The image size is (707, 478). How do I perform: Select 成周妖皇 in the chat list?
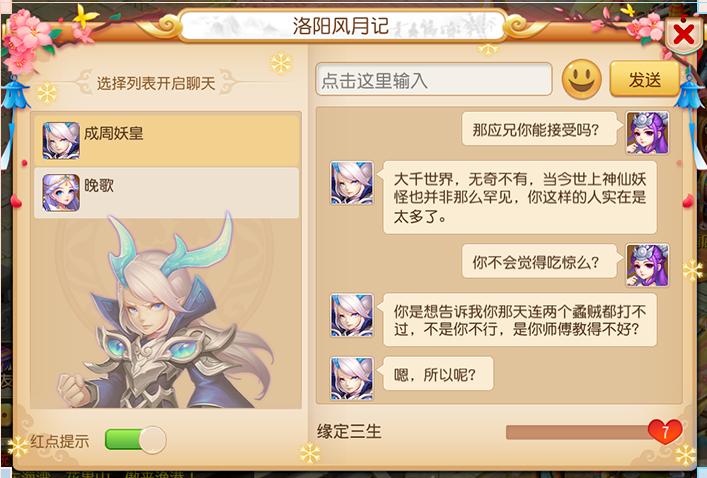(166, 140)
